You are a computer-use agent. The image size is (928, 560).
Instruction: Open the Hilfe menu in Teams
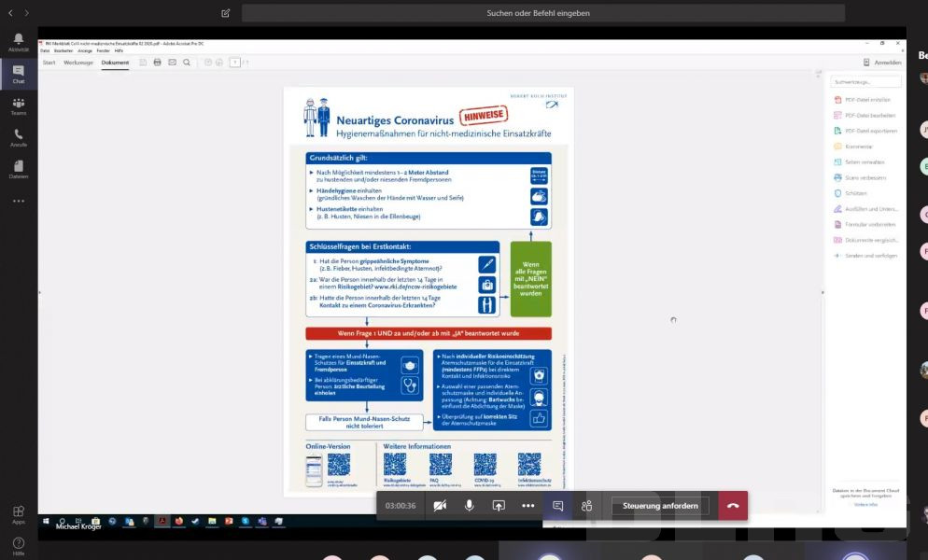(x=19, y=545)
